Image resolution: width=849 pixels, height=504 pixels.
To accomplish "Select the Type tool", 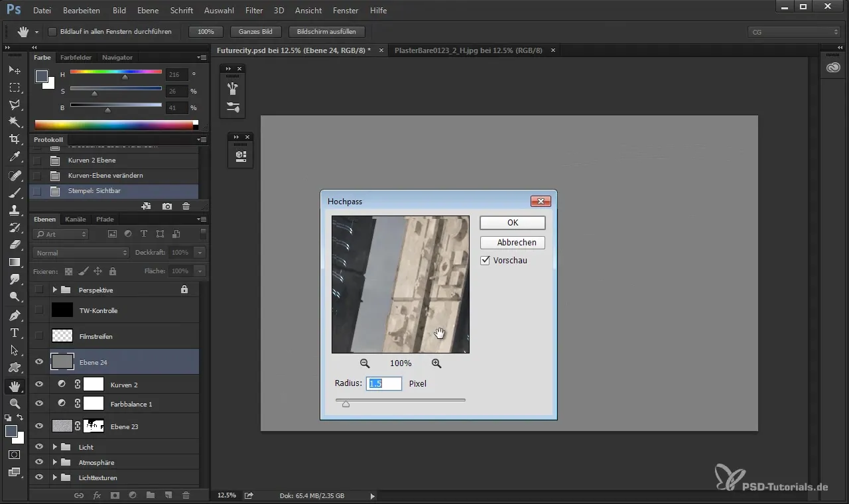I will click(x=15, y=333).
